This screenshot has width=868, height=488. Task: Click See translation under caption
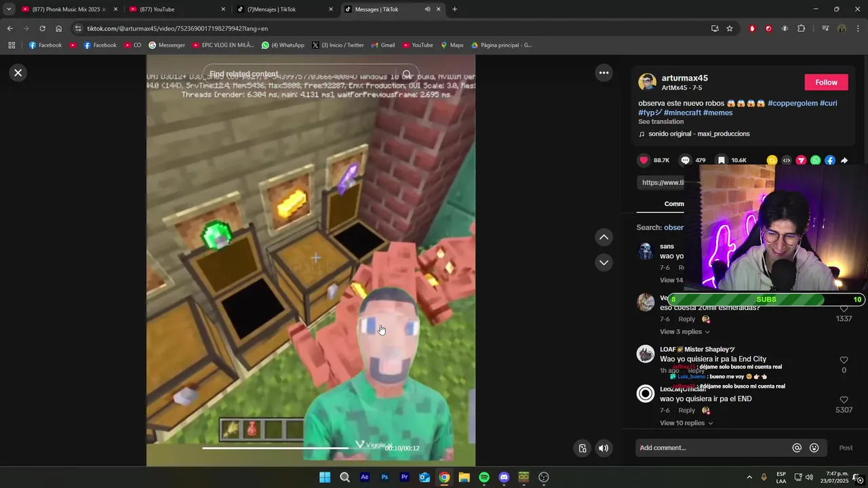[660, 122]
